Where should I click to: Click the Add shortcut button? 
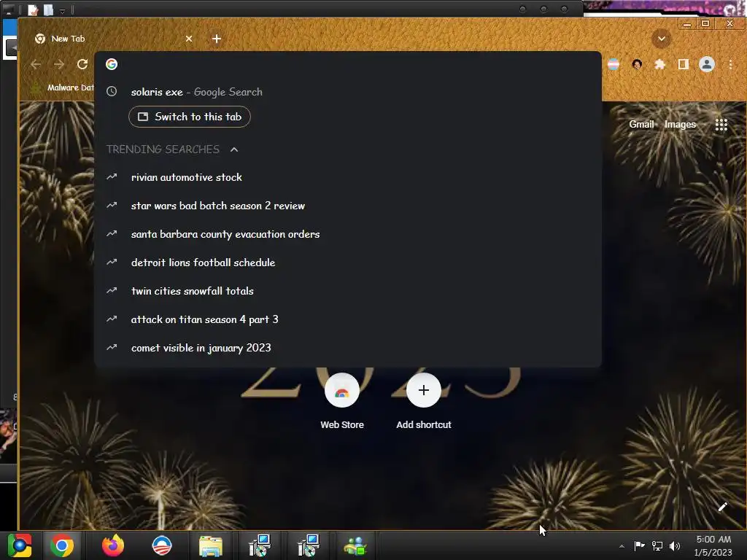[x=424, y=402]
